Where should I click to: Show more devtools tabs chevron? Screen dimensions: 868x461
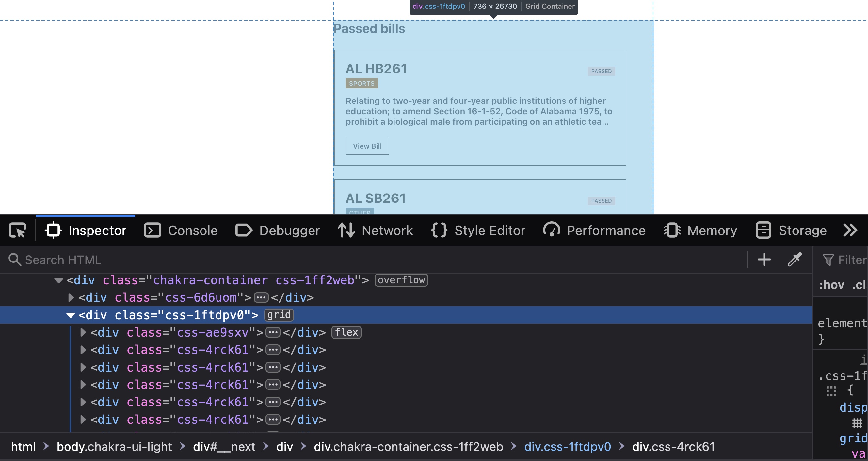coord(850,230)
